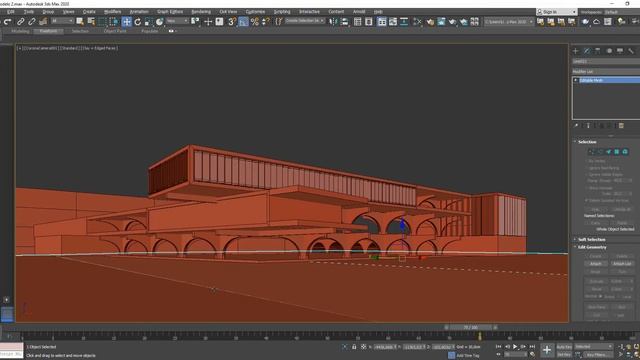Screen dimensions: 640x360
Task: Click the Set Key button
Action: (x=564, y=355)
